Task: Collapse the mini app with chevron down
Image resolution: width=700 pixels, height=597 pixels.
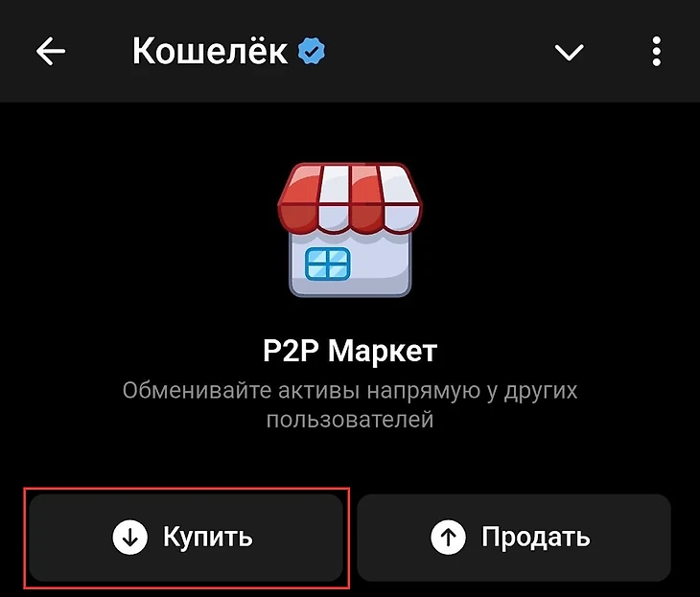Action: (569, 52)
